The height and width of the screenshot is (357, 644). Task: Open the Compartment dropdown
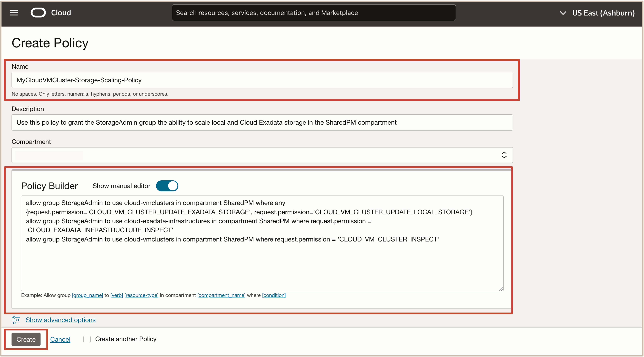click(262, 155)
